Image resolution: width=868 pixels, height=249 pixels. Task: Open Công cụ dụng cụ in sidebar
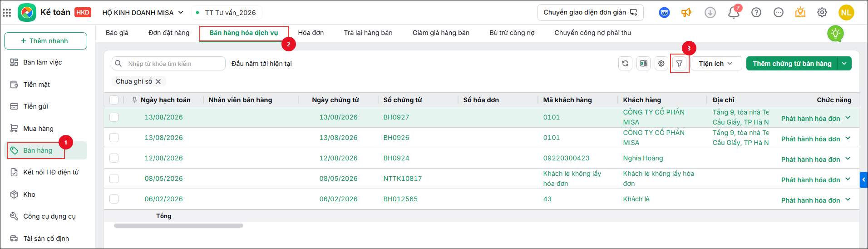[x=45, y=216]
